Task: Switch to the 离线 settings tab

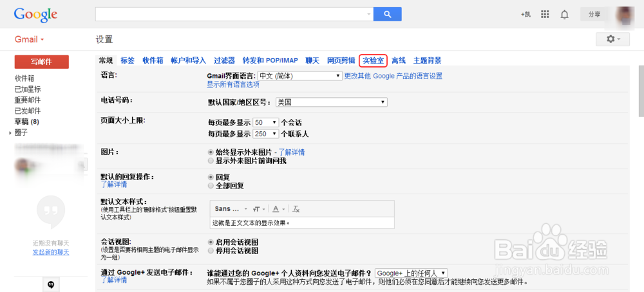Action: 399,60
